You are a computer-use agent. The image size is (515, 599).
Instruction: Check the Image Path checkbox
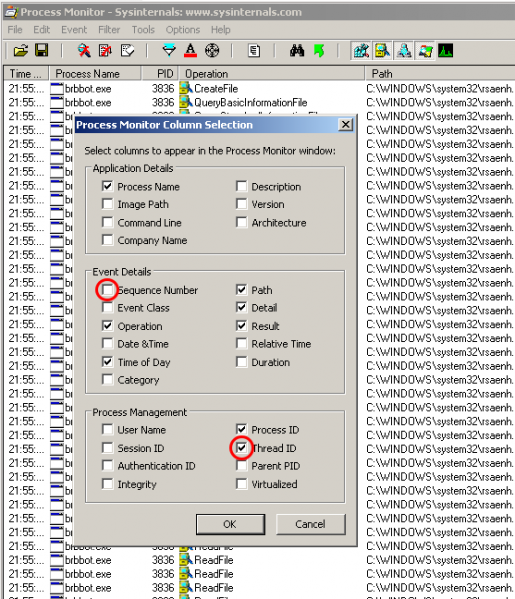point(107,204)
